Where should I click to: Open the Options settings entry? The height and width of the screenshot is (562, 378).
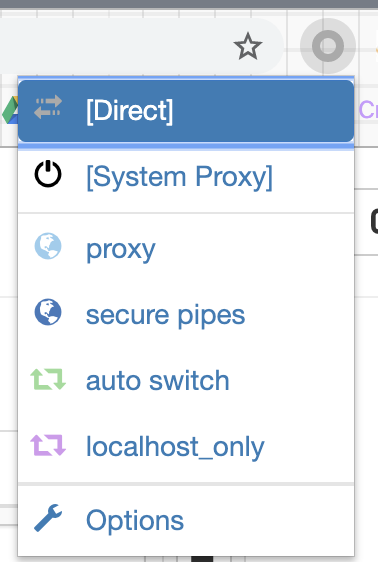tap(186, 520)
